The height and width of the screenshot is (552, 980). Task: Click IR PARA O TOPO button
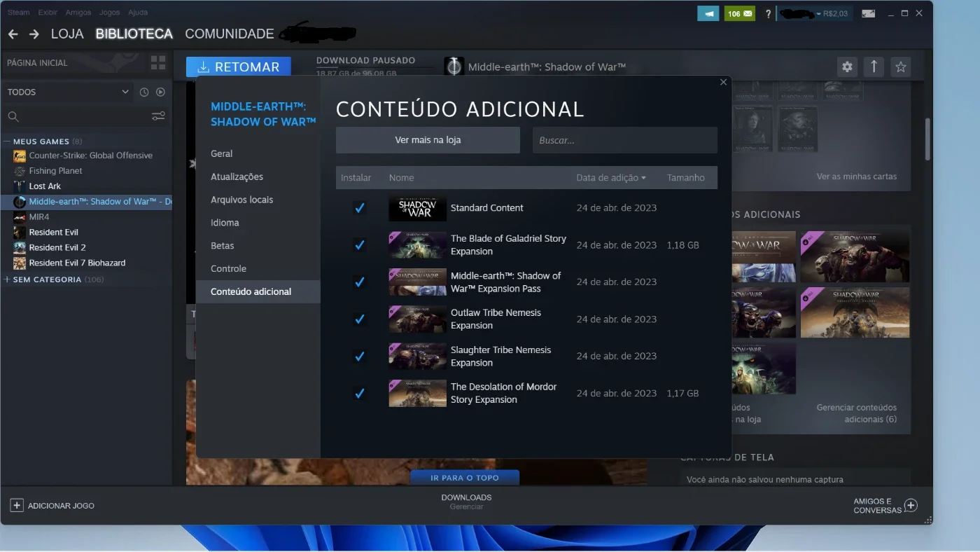pyautogui.click(x=465, y=478)
